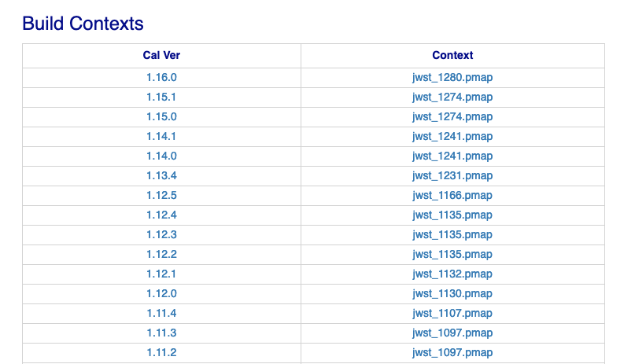Screen dimensions: 635x364
Task: Open Cal Ver 1.15.0 link
Action: (x=161, y=116)
